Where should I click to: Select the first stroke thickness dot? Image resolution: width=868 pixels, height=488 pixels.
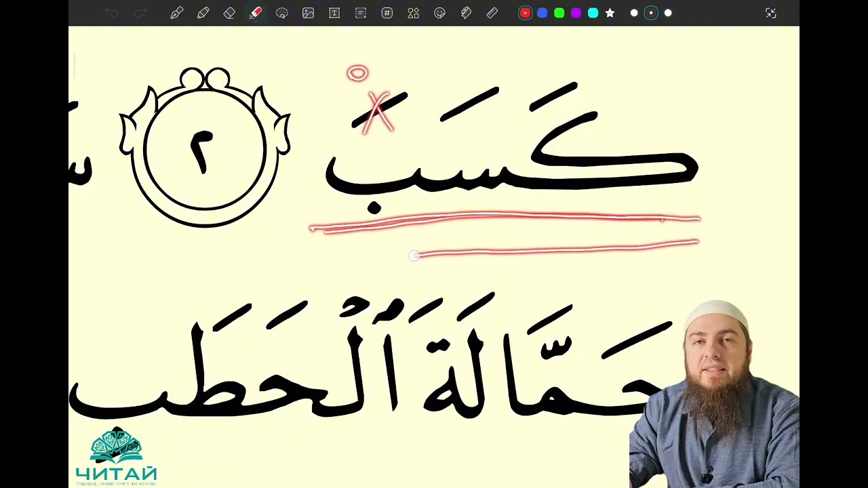[634, 13]
